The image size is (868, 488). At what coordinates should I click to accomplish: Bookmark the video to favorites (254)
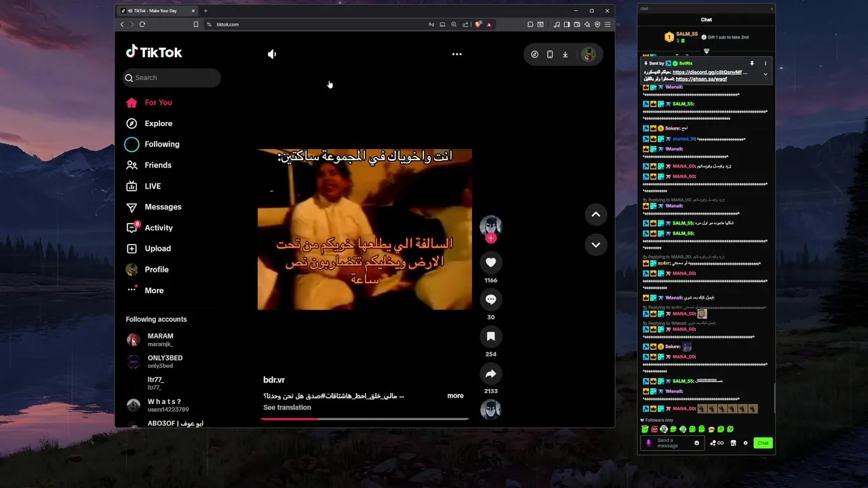click(x=491, y=336)
